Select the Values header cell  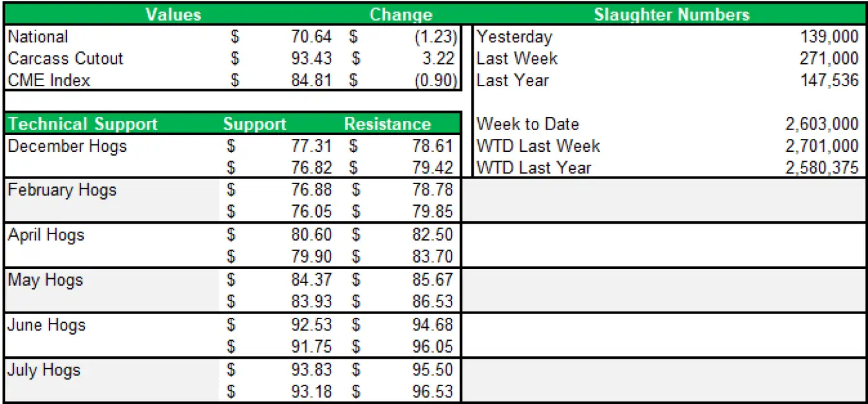point(173,15)
